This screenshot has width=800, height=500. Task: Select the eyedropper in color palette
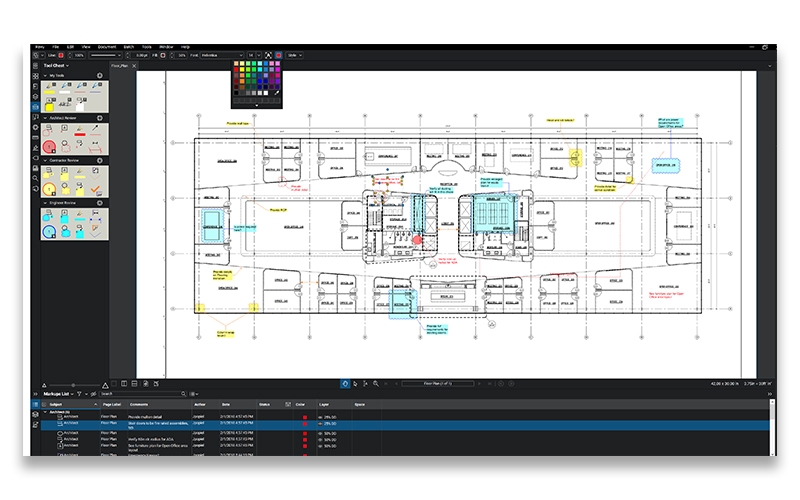pos(277,93)
